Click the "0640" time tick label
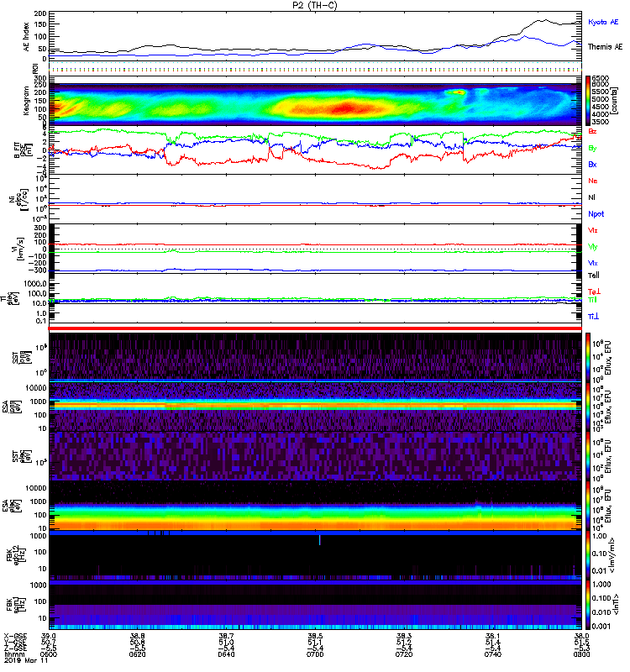 coord(226,654)
